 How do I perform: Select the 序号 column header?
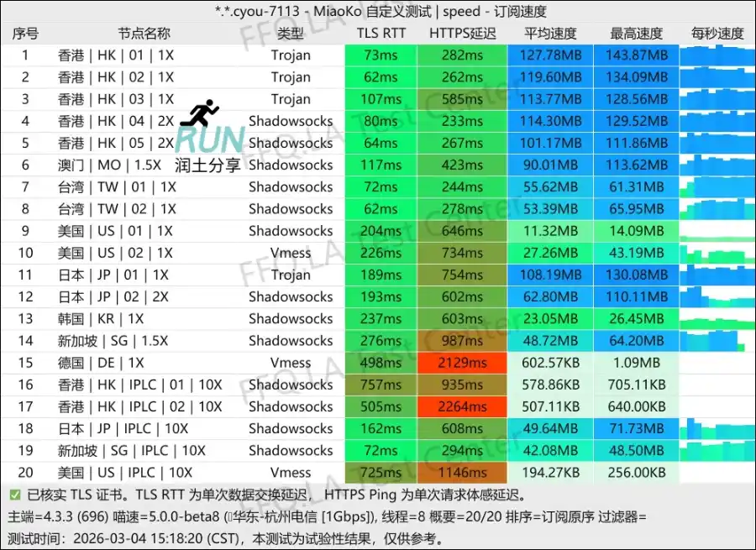point(26,34)
